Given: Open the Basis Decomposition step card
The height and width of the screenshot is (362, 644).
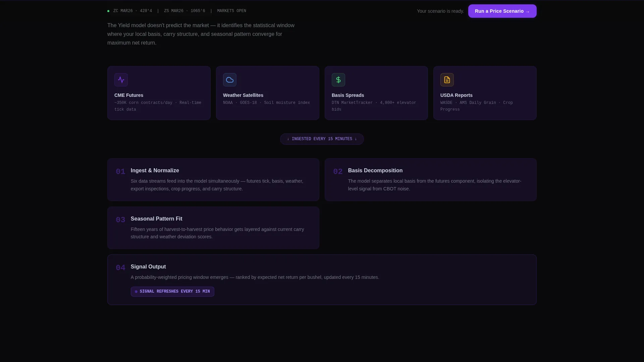Looking at the screenshot, I should [430, 180].
